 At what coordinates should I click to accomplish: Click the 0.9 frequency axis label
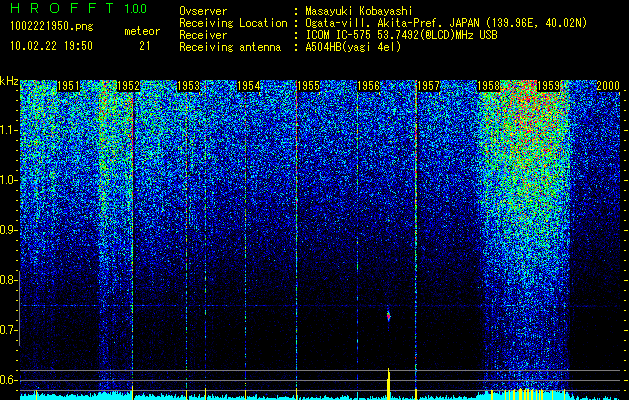coord(7,230)
